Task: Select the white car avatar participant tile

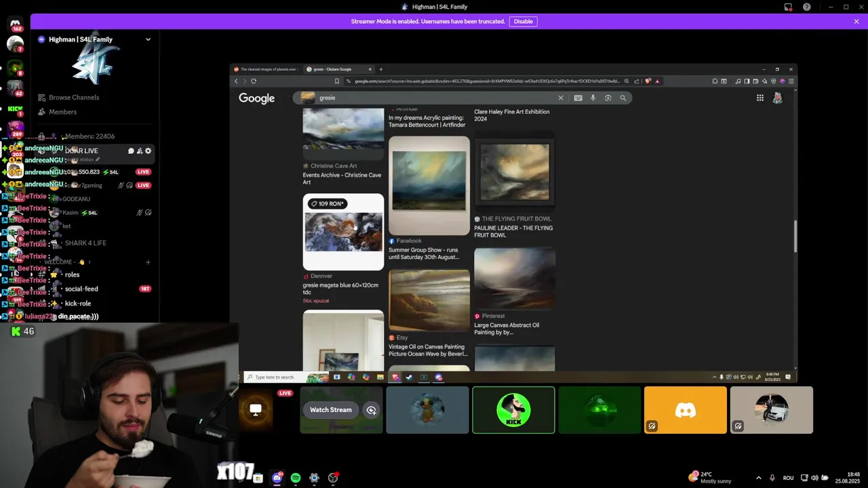Action: coord(772,410)
